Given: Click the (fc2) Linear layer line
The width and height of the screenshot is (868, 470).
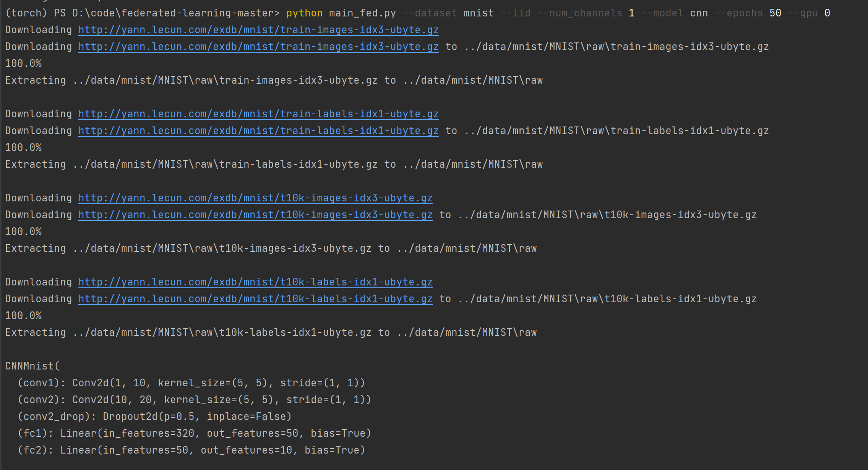Looking at the screenshot, I should pos(191,450).
